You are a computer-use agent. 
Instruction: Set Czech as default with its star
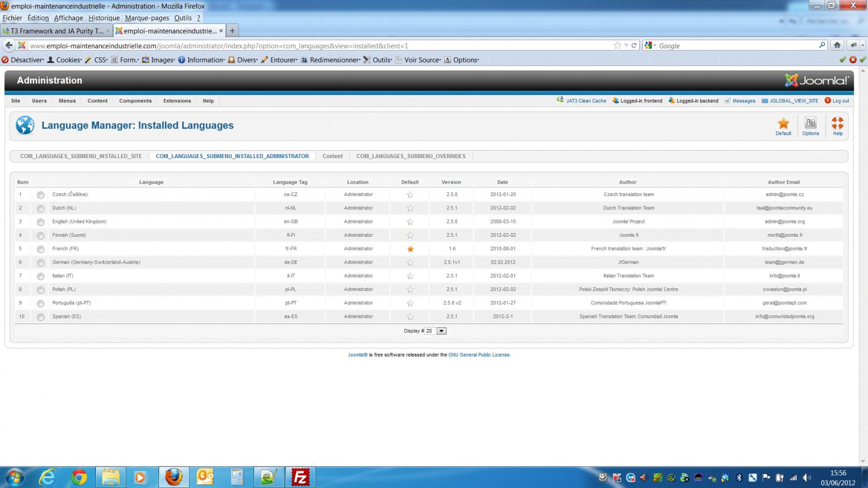[x=410, y=195]
